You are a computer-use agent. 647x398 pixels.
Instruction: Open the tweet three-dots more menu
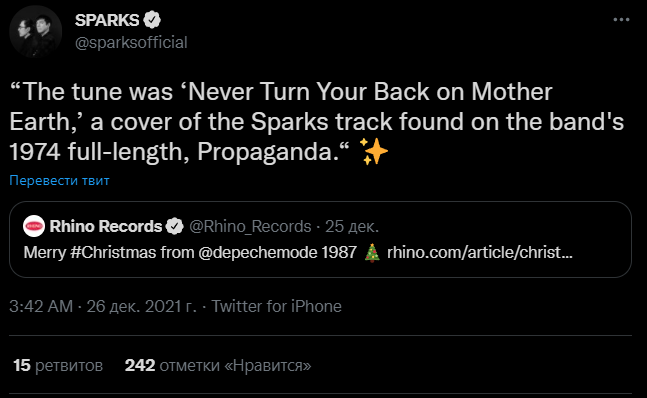click(x=621, y=19)
